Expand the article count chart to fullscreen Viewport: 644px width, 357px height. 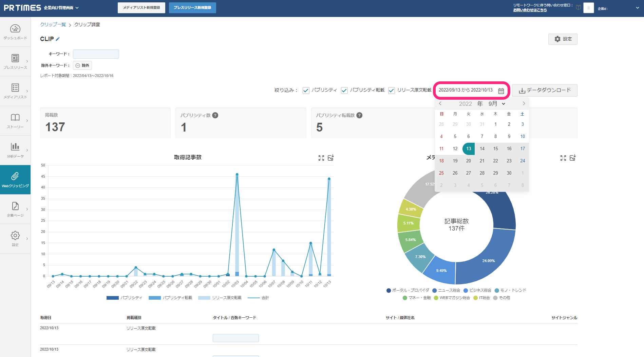(321, 158)
